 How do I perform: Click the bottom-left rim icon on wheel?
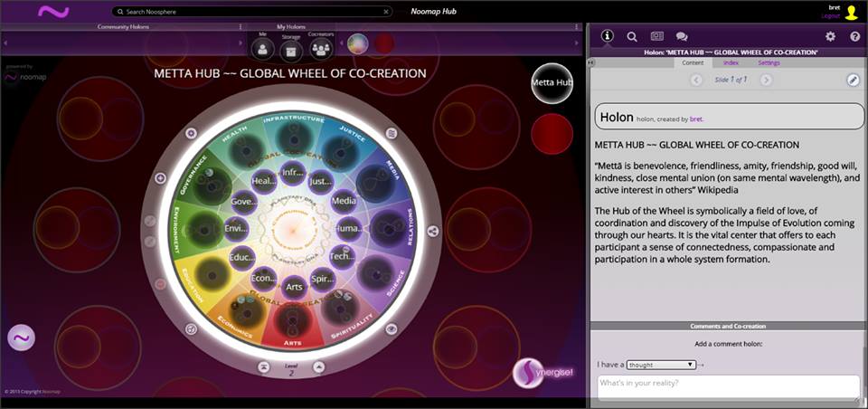191,328
